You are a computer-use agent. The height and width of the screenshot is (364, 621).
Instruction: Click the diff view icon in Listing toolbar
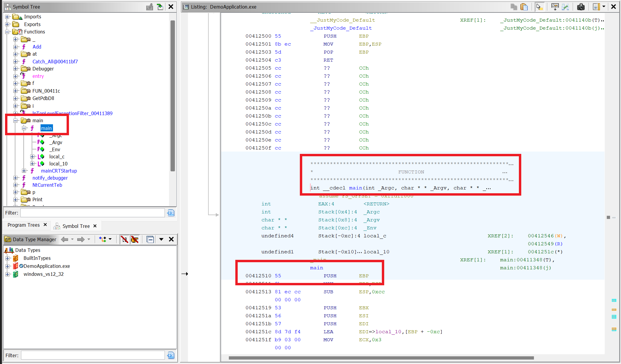click(x=565, y=7)
